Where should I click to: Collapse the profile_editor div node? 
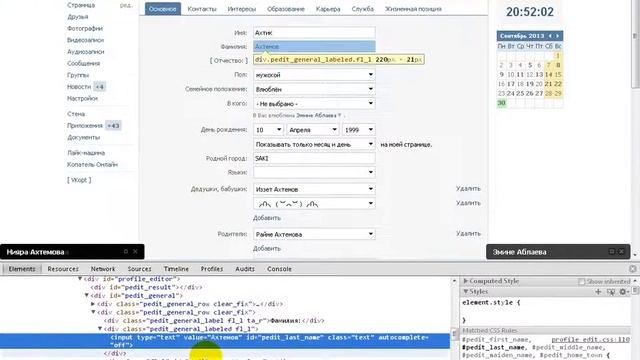[80, 279]
